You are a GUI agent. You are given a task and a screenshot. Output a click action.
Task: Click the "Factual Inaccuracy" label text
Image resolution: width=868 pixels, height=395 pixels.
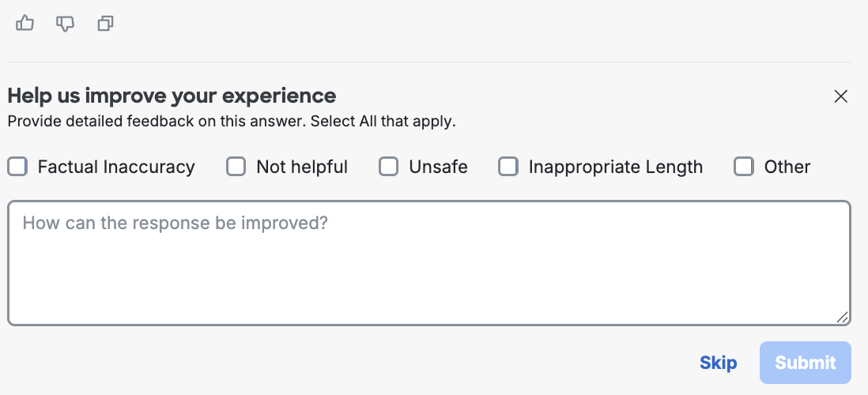point(116,167)
